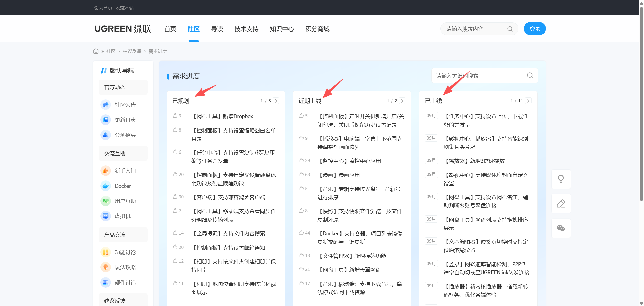Screen dimensions: 644x306
Task: Click the top search magnifier icon
Action: [x=510, y=29]
